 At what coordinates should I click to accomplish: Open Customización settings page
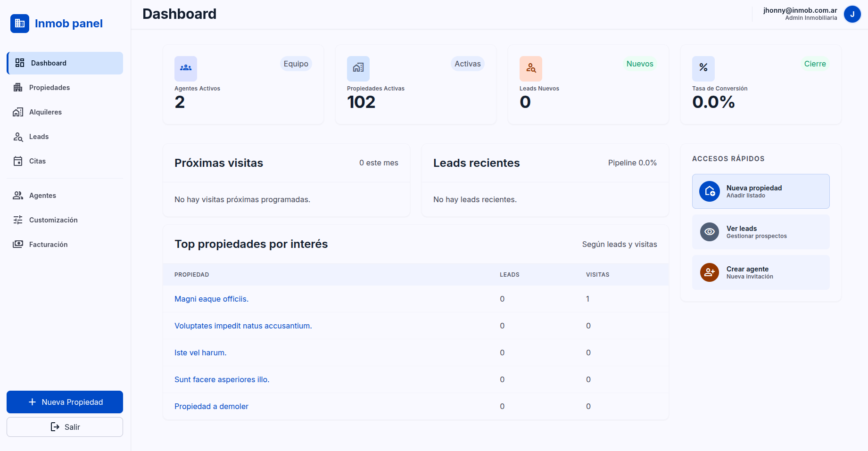click(65, 220)
